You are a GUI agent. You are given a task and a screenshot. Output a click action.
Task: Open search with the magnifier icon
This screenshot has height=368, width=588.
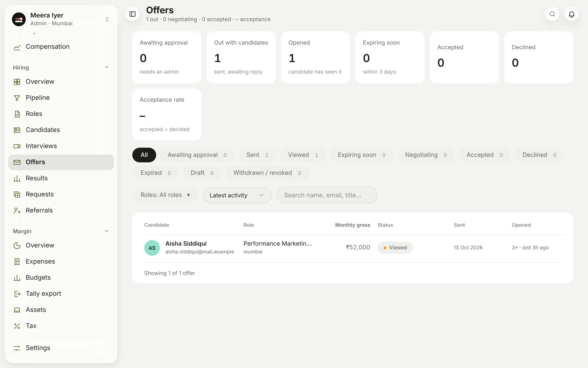552,14
